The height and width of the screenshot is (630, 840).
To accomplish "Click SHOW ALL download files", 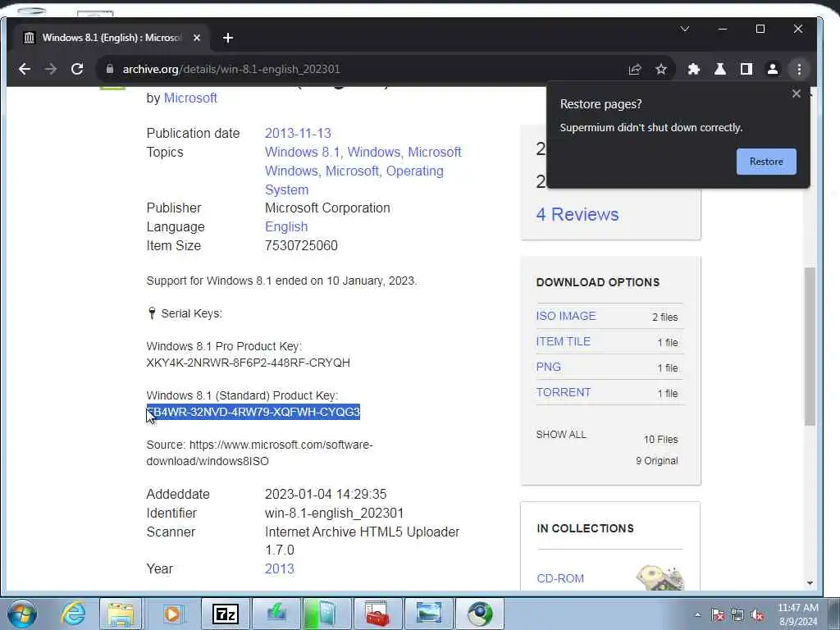I will pos(561,435).
